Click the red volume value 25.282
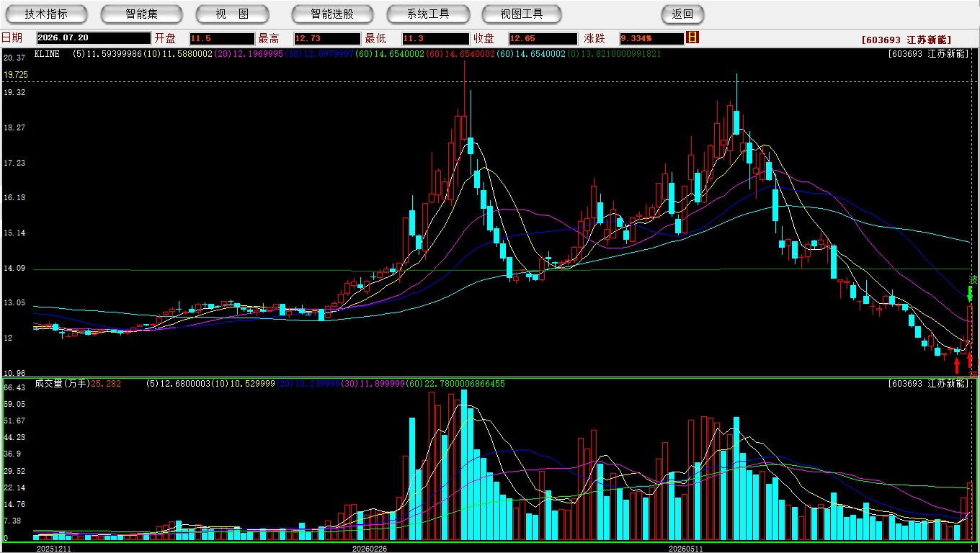Screen dimensions: 980x553 [106, 385]
